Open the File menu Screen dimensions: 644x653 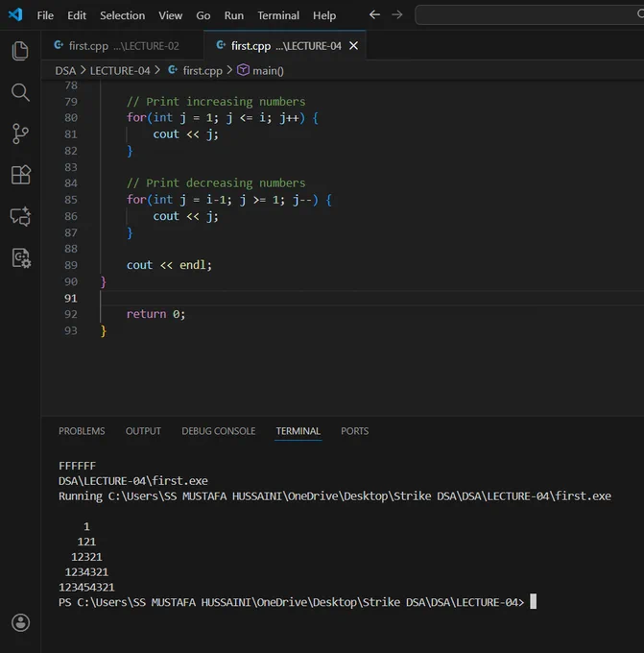pos(45,15)
